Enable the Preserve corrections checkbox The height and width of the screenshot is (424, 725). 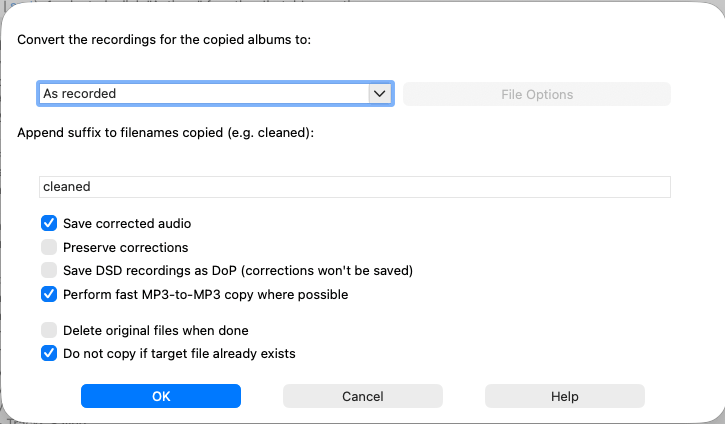[49, 247]
